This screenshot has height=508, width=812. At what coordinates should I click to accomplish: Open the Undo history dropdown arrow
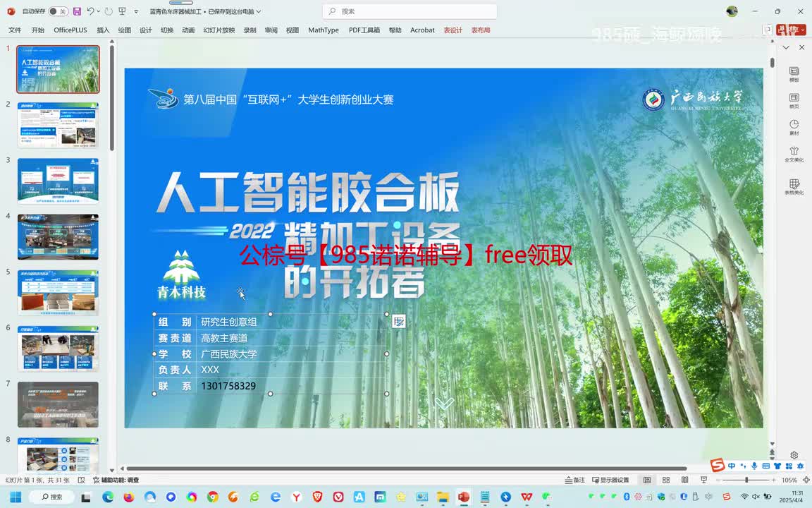99,11
